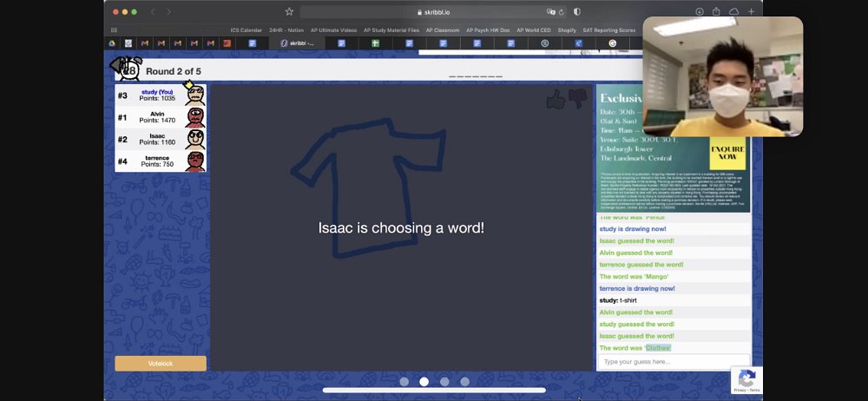
Task: Open the ICS Calendar bookmark
Action: [247, 30]
